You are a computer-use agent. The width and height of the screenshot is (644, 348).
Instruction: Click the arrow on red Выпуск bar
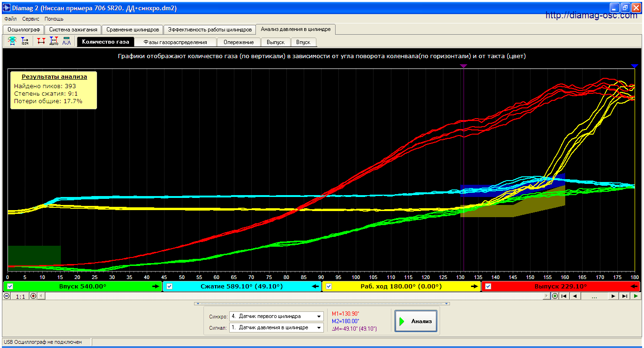point(635,286)
